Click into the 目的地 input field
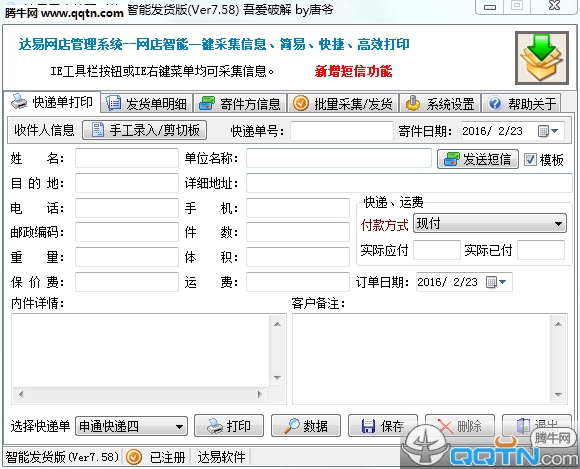Viewport: 580px width, 469px height. point(127,183)
